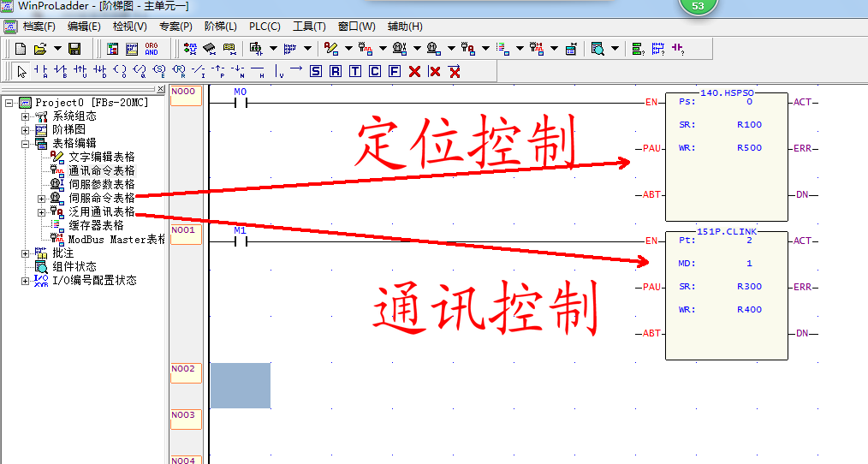Expand the 系统组态 tree node
Image resolution: width=868 pixels, height=464 pixels.
26,116
